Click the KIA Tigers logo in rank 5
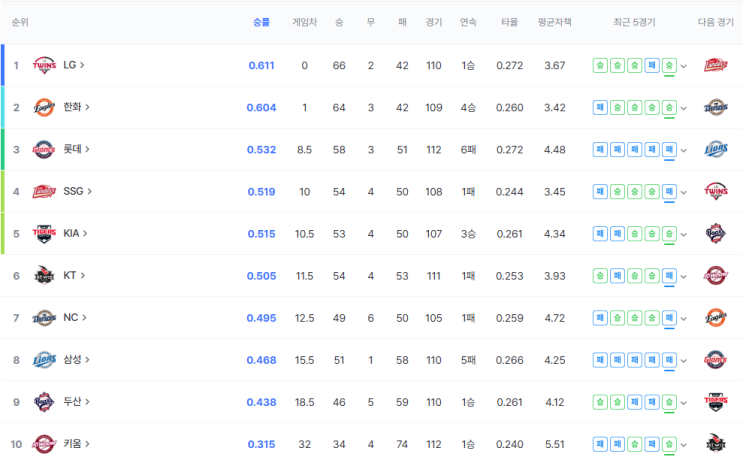 tap(44, 234)
